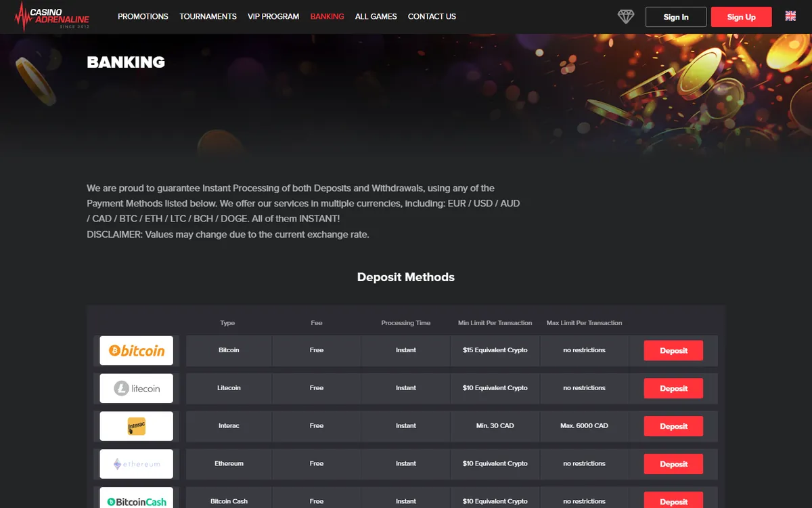
Task: Click the Bitcoin Cash logo tile
Action: [137, 498]
